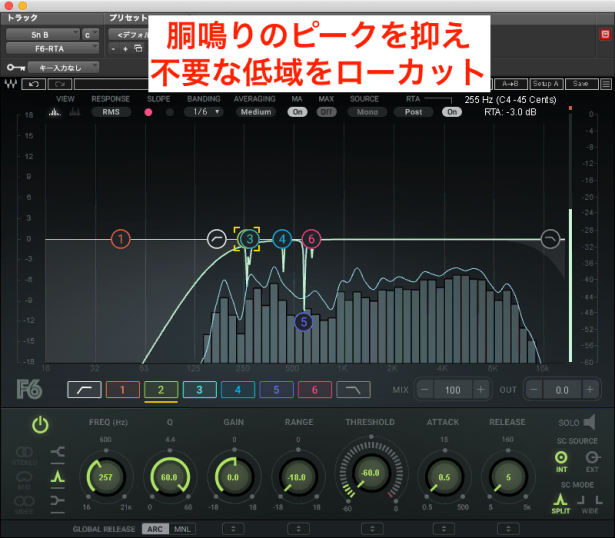
Task: Select the low-pass filter node on graph
Action: pyautogui.click(x=550, y=239)
